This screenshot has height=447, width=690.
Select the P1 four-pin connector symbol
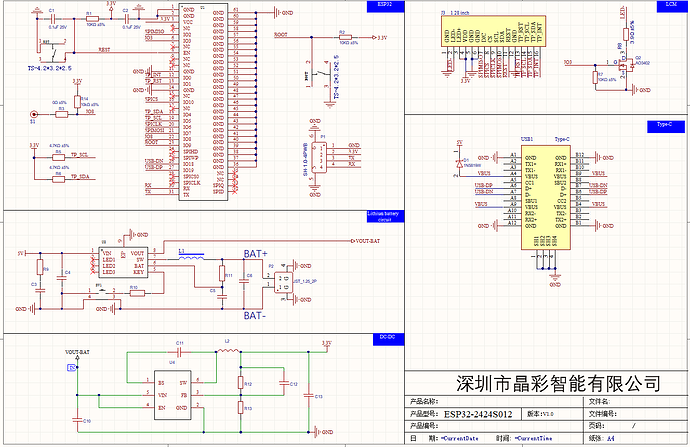pos(319,157)
